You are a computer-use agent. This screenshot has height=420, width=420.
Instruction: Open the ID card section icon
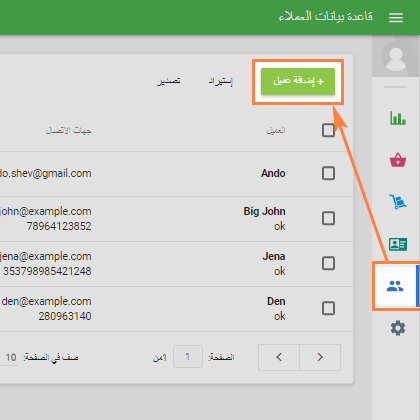pyautogui.click(x=398, y=244)
